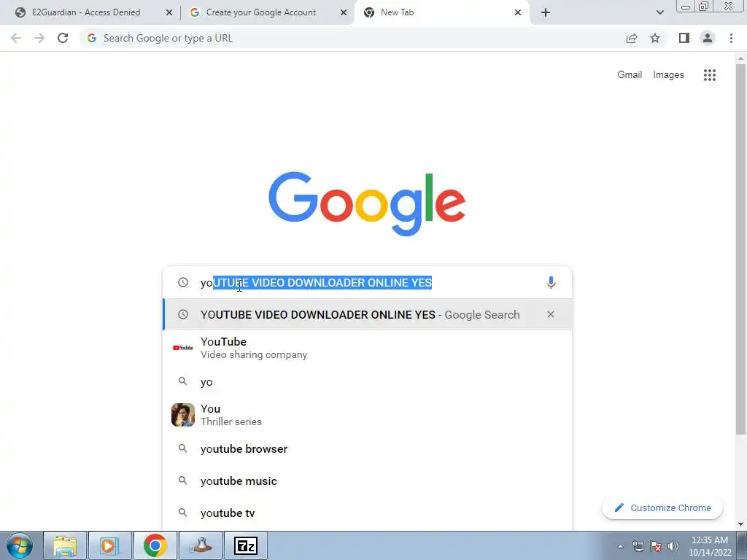Viewport: 747px width, 560px height.
Task: Open the Google apps grid
Action: (x=709, y=75)
